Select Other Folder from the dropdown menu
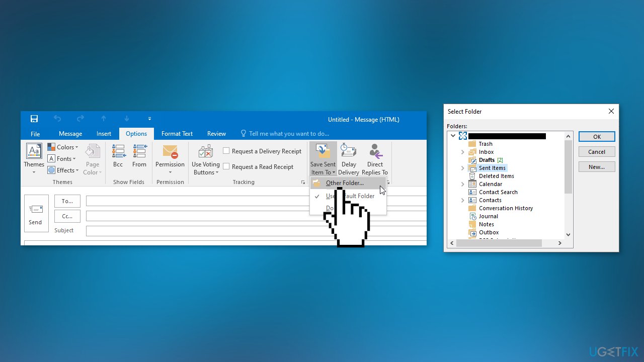This screenshot has width=644, height=362. tap(344, 183)
